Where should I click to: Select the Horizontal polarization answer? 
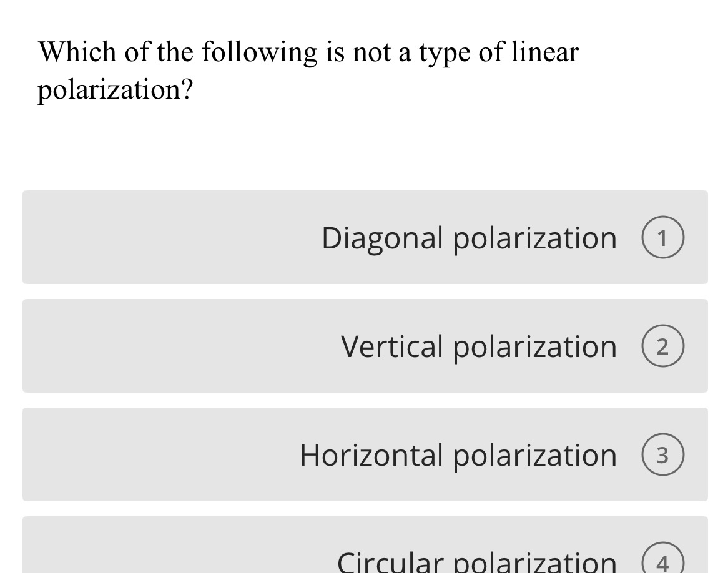pos(365,454)
